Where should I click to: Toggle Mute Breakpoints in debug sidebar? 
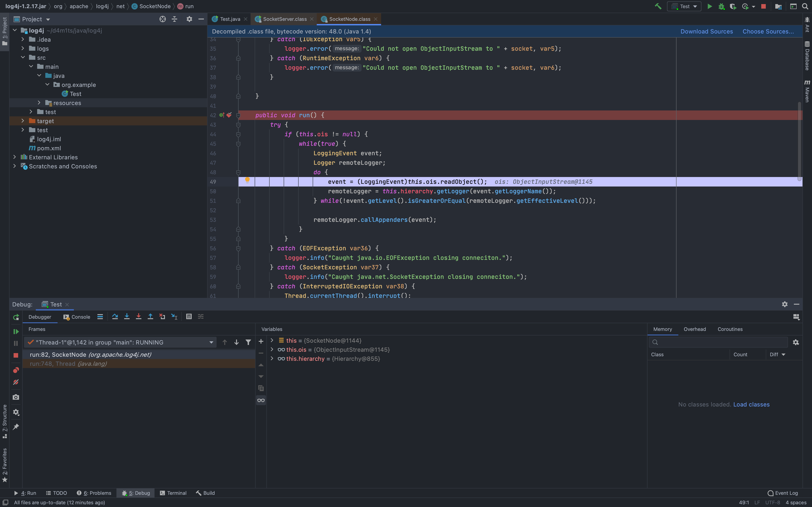(16, 382)
